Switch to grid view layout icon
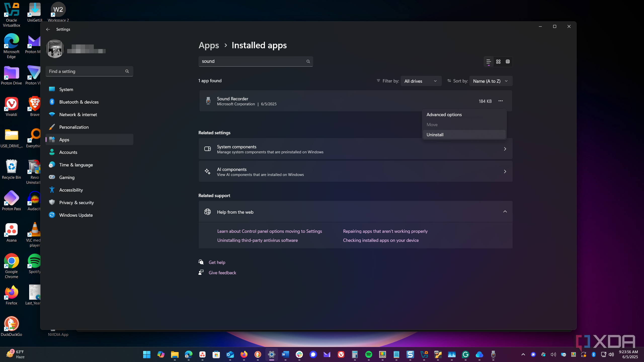Screen dimensions: 644x362 (x=498, y=62)
